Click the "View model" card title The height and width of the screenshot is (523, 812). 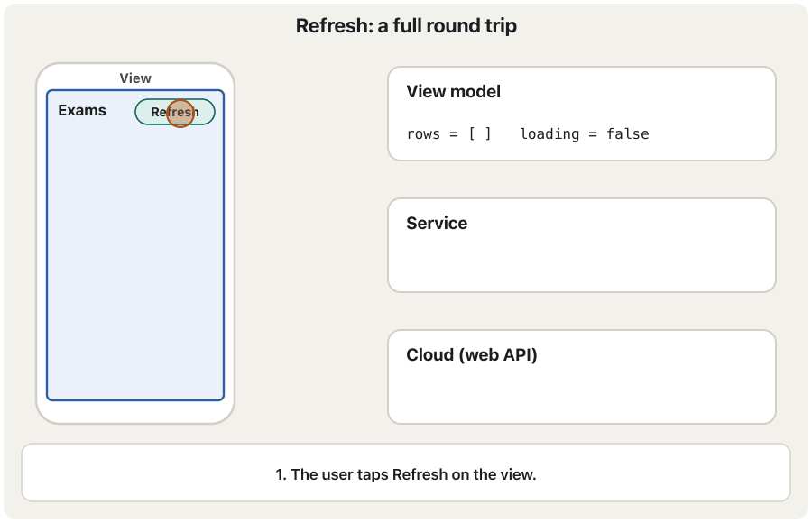[x=453, y=92]
